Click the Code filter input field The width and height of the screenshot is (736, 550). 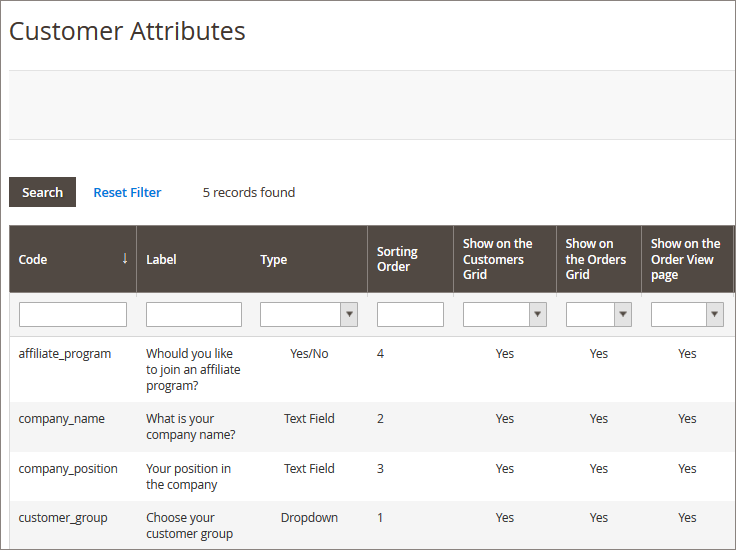(73, 315)
